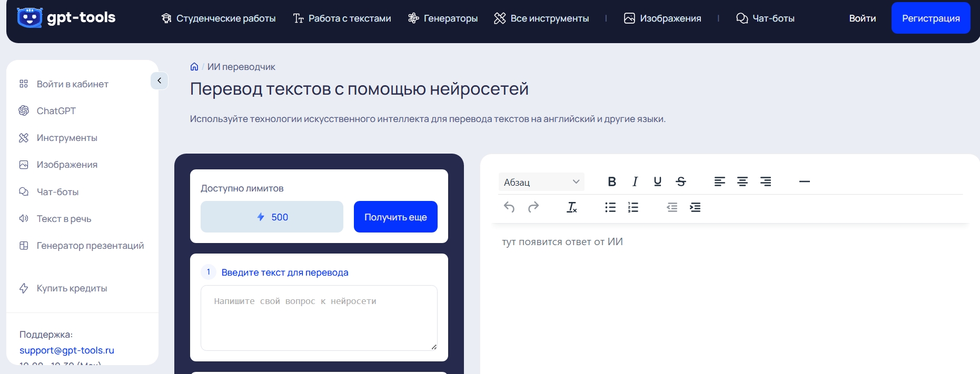
Task: Click the Генератор презентаций layout icon
Action: click(24, 246)
